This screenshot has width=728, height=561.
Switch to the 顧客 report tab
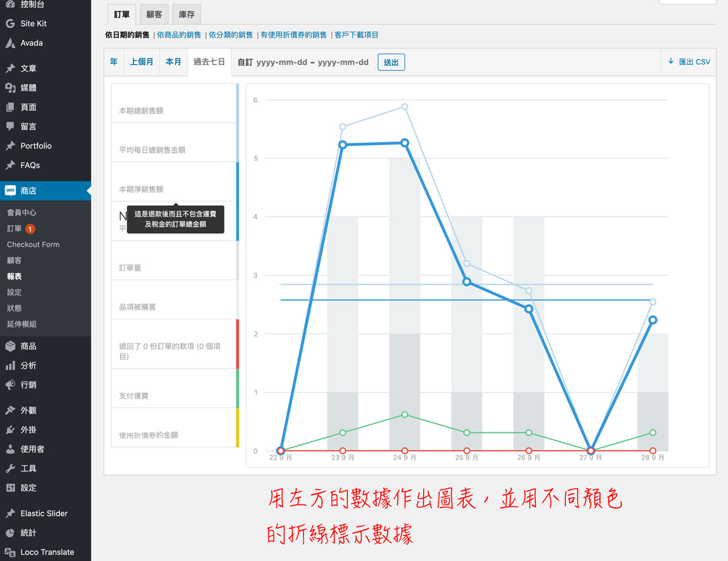(154, 14)
